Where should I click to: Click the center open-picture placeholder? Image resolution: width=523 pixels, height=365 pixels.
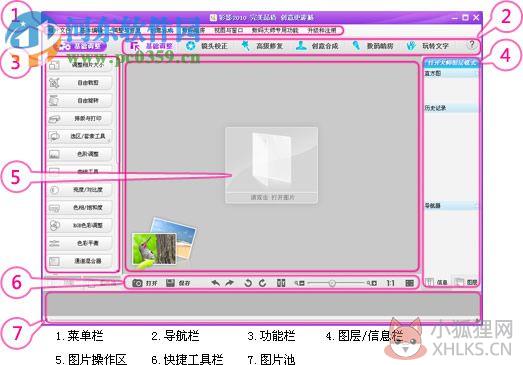click(272, 165)
